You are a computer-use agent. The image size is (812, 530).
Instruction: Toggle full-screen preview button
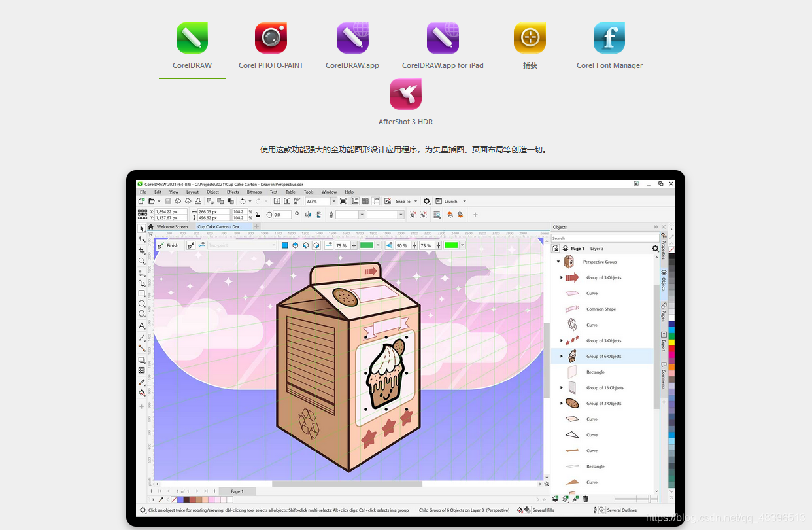tap(343, 201)
